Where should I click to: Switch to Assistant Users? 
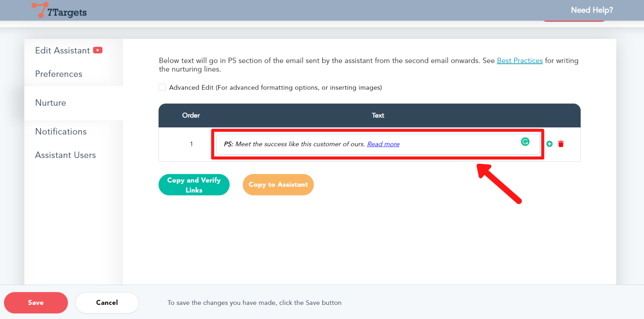click(x=65, y=155)
